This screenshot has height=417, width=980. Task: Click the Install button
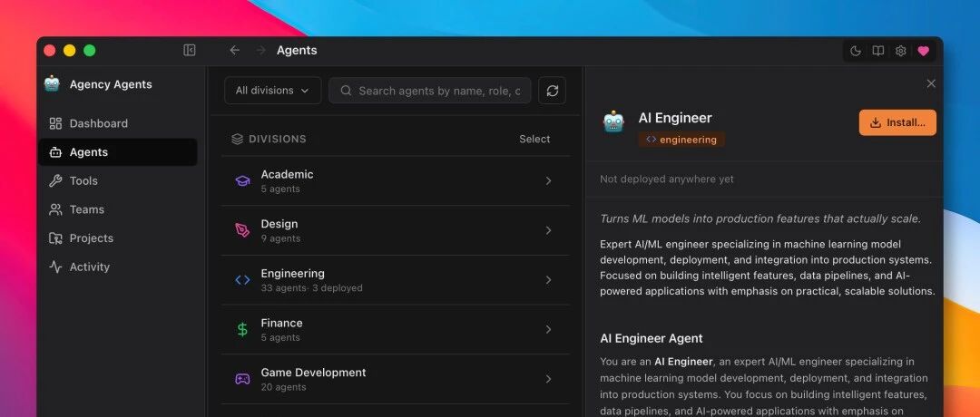pyautogui.click(x=897, y=122)
